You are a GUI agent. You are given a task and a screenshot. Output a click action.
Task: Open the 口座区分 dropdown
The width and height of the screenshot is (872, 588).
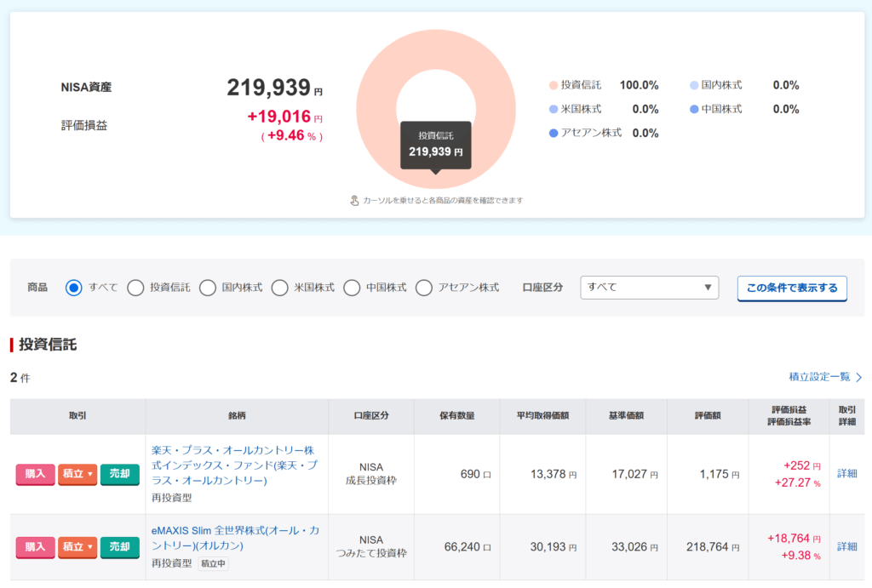point(649,288)
